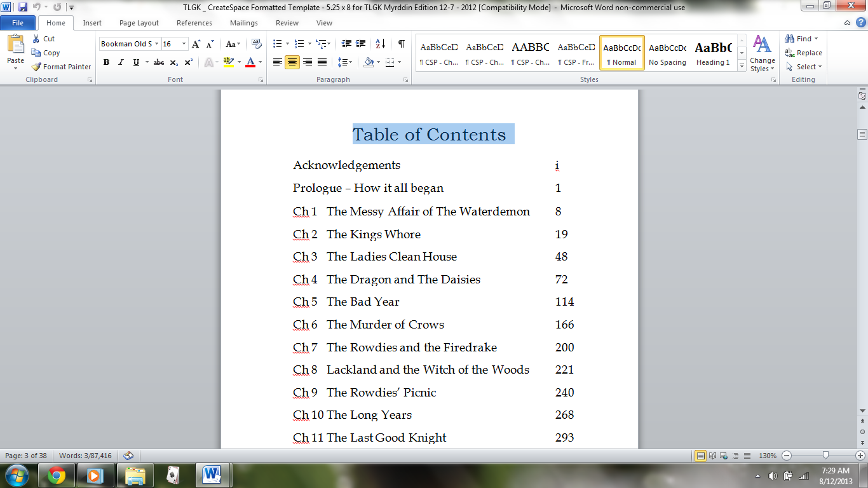This screenshot has width=868, height=488.
Task: Click the Format Painter brush icon
Action: pos(36,67)
